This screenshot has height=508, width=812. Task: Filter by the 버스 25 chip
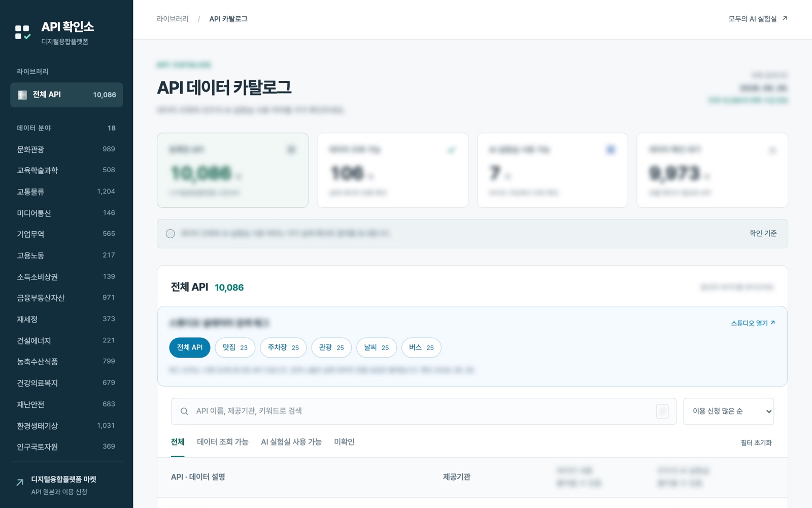(421, 347)
